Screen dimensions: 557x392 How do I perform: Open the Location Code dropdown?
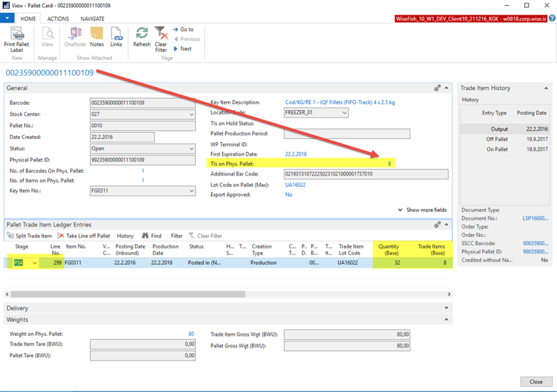(x=344, y=113)
